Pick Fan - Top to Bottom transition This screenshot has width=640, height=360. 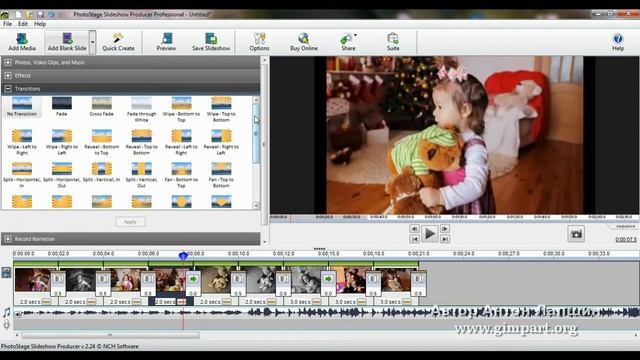221,175
